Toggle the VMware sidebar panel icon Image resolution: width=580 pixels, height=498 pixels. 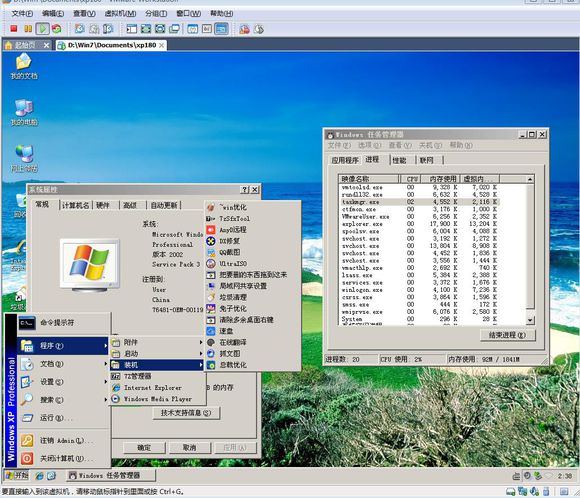pyautogui.click(x=131, y=28)
